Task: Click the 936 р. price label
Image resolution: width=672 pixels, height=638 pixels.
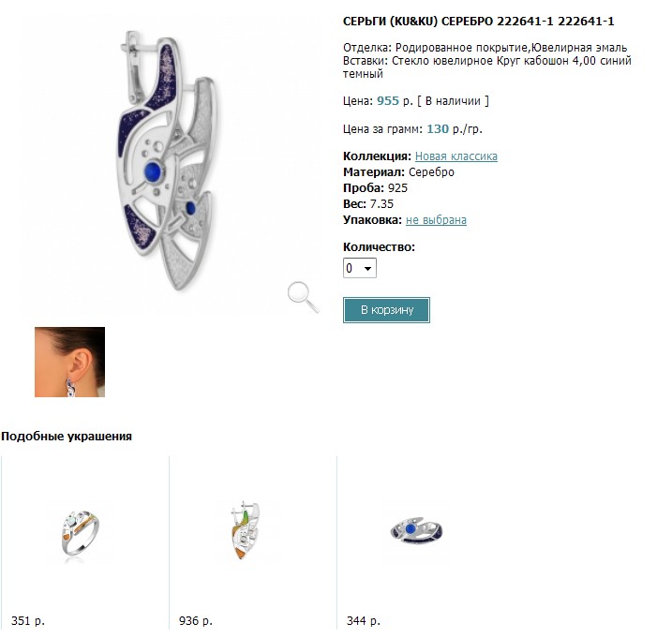Action: point(196,620)
